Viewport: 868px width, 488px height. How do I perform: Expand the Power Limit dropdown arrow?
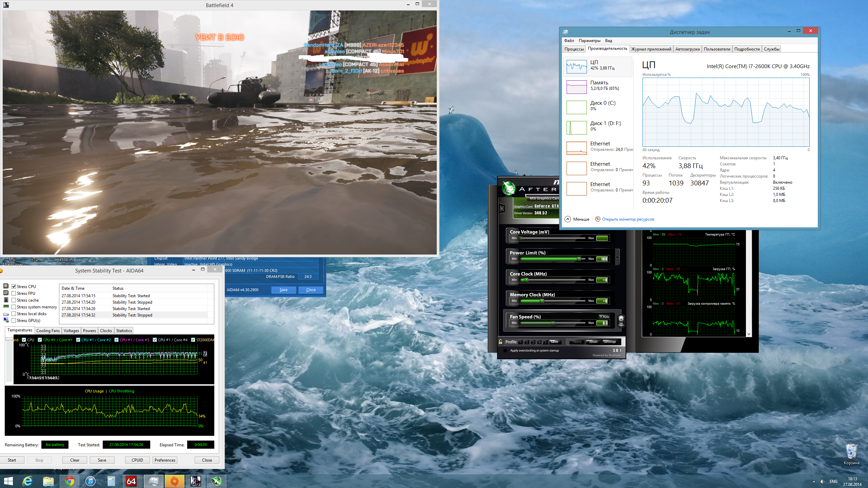617,257
